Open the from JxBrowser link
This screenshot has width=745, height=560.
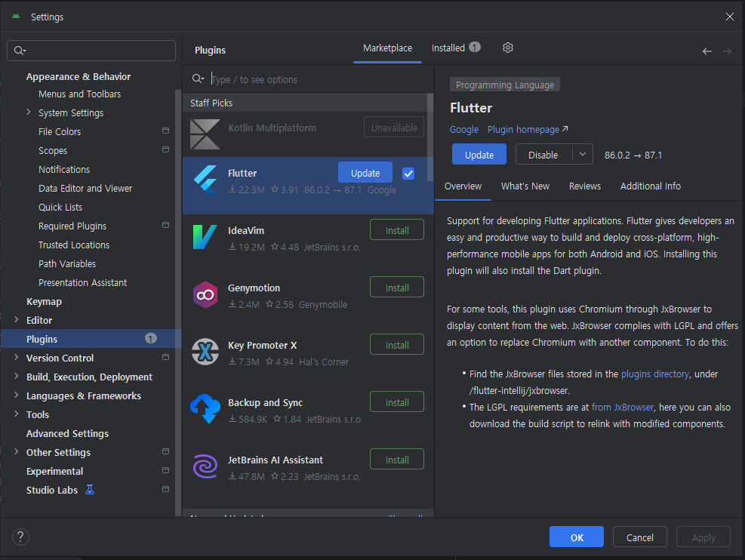click(x=623, y=407)
